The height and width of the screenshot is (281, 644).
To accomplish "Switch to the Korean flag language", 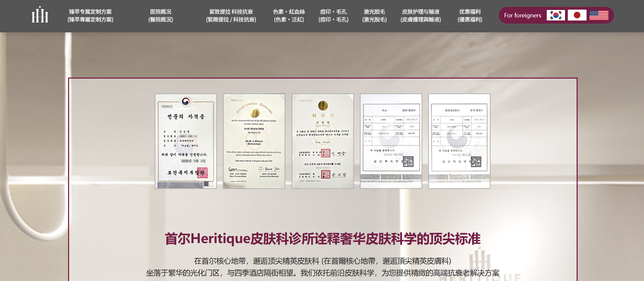I will pyautogui.click(x=556, y=15).
